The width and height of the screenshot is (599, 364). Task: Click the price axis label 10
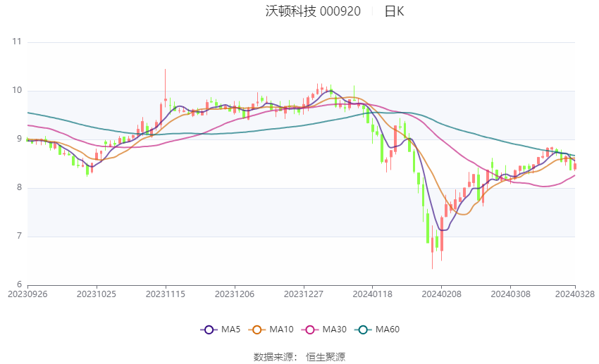tap(17, 90)
